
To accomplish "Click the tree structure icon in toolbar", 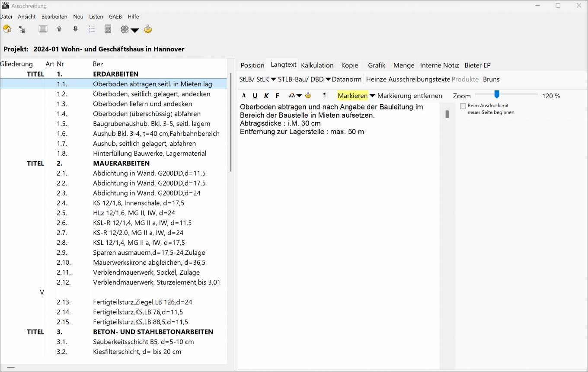I will [22, 29].
